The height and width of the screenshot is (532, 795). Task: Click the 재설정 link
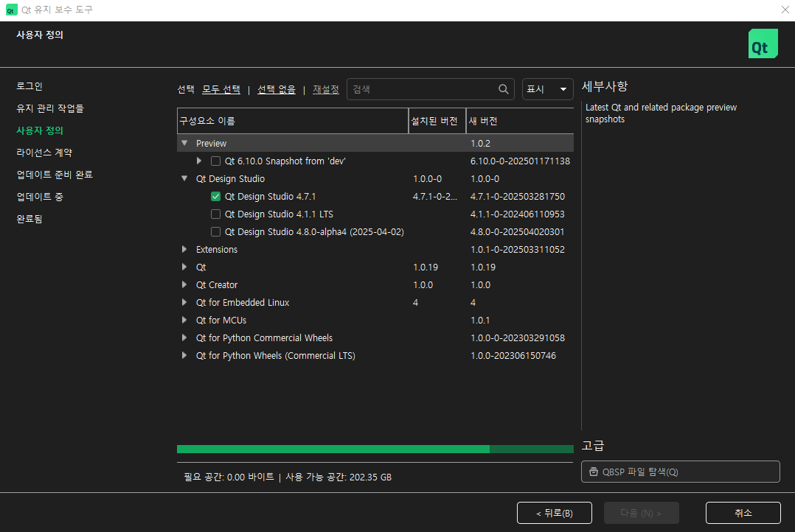pos(325,90)
